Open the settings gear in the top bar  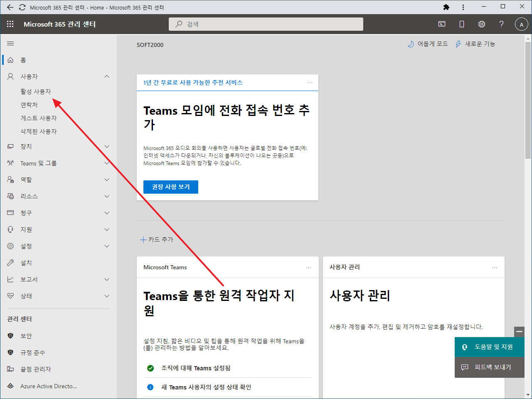tap(481, 24)
